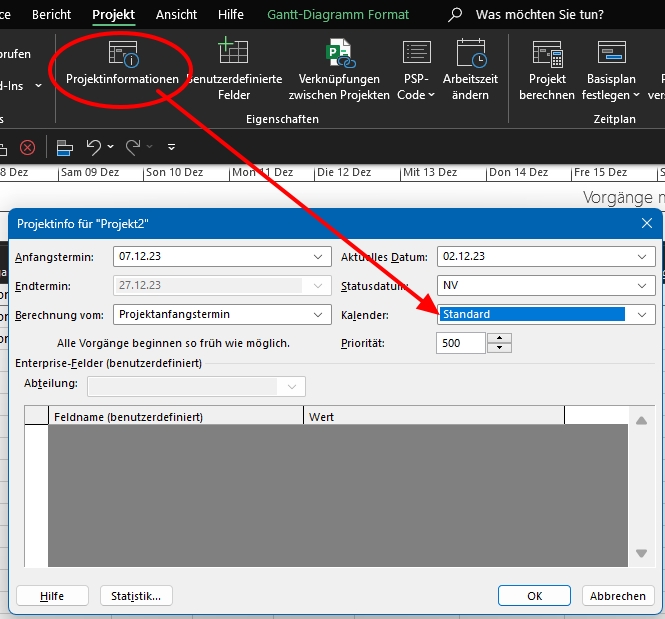Click the Feldname (benutzerdefiniert) column header
Image resolution: width=665 pixels, height=619 pixels.
pos(176,417)
